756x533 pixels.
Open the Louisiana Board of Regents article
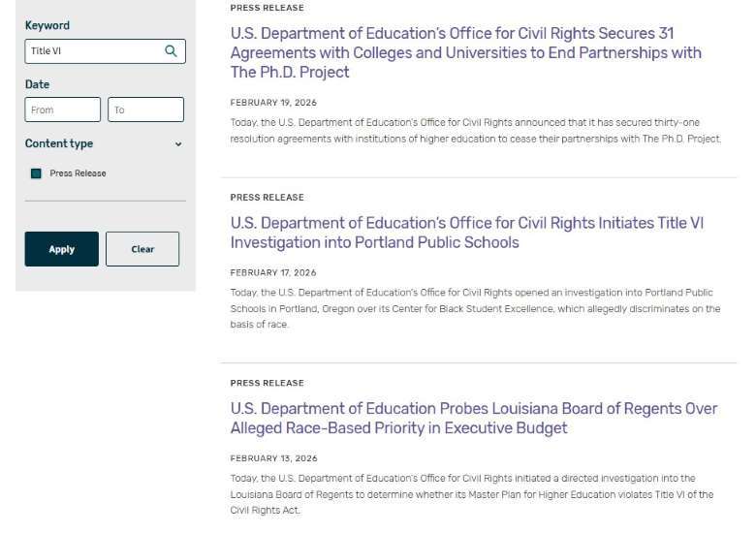click(473, 418)
